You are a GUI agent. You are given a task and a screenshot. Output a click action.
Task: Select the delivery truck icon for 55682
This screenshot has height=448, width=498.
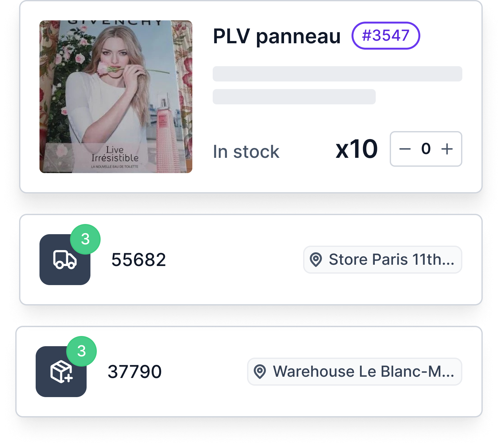pos(65,260)
